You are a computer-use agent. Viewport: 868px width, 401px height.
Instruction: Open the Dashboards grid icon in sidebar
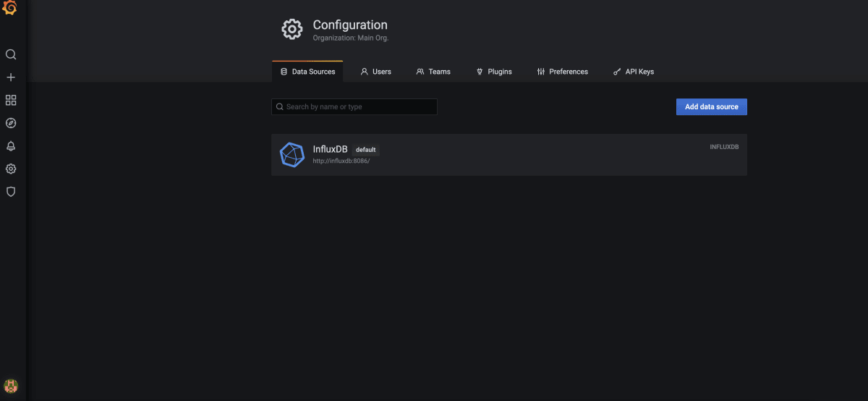(x=11, y=100)
